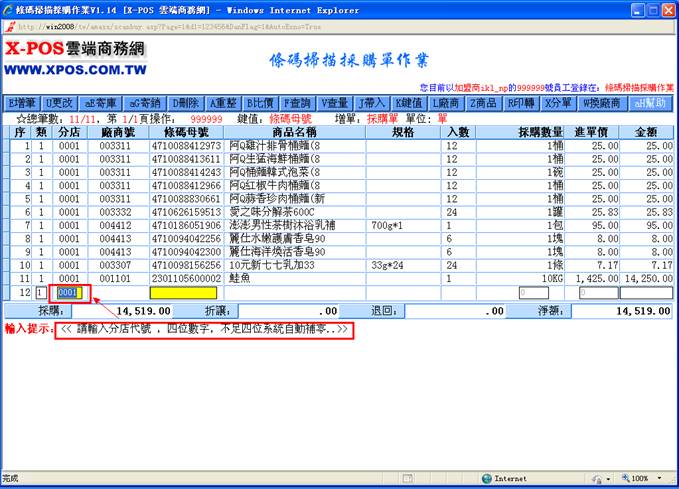The image size is (679, 489).
Task: Click the Internet Explorer address bar
Action: coord(300,25)
